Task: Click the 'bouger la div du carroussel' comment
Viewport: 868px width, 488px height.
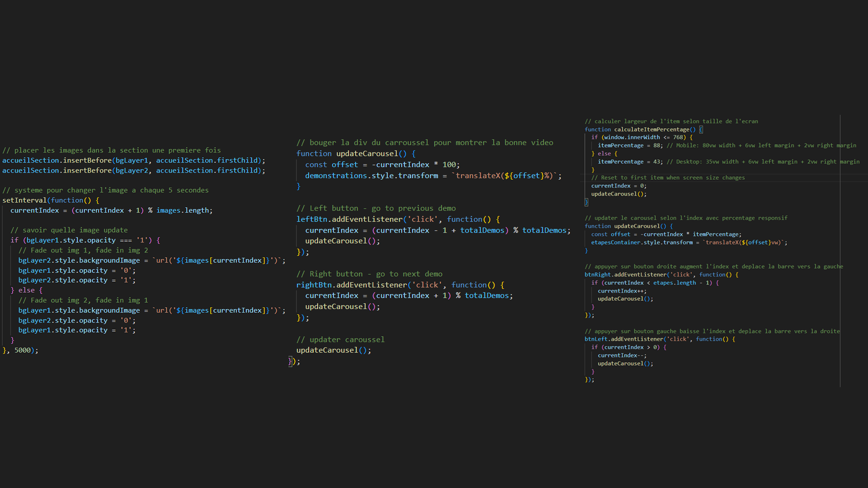Action: coord(425,142)
